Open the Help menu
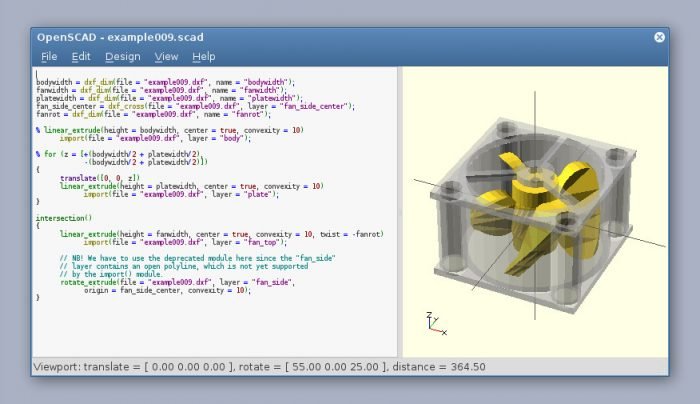The image size is (700, 404). 204,57
